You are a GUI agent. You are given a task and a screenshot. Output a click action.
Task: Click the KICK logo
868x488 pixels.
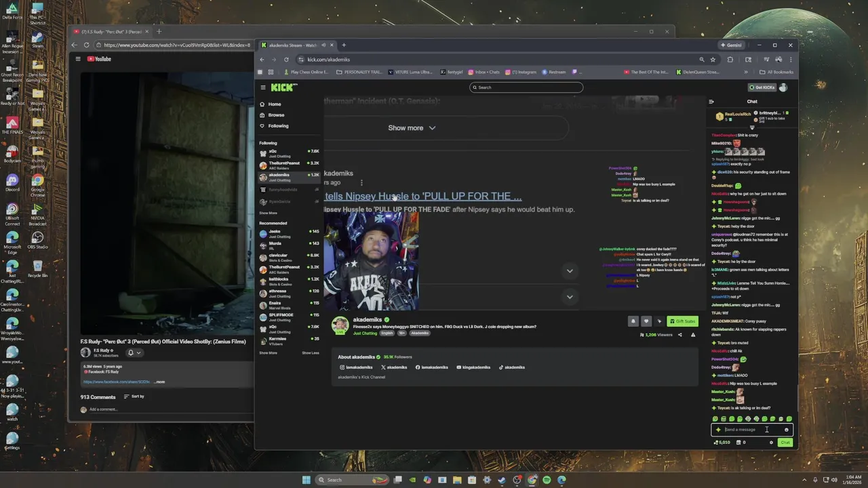coord(283,87)
